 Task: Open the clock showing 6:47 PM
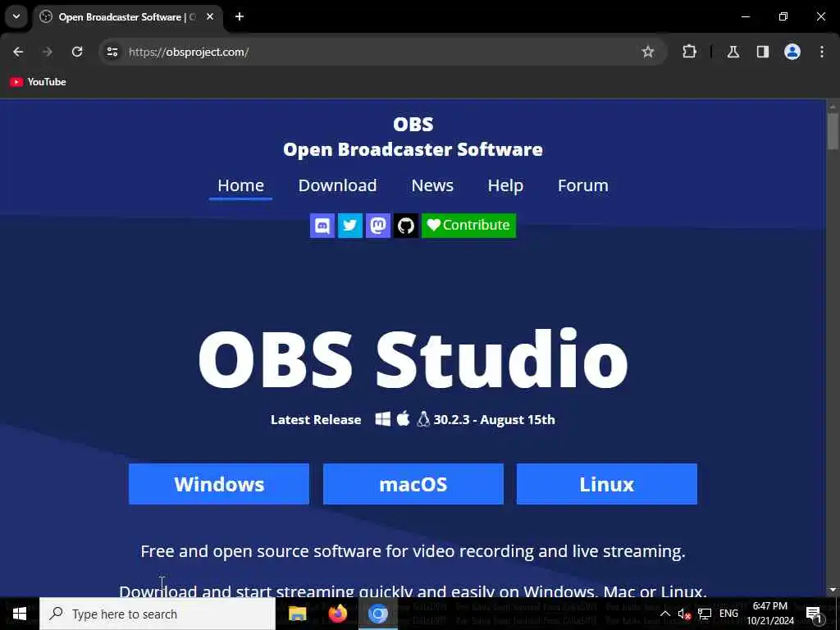coord(770,614)
